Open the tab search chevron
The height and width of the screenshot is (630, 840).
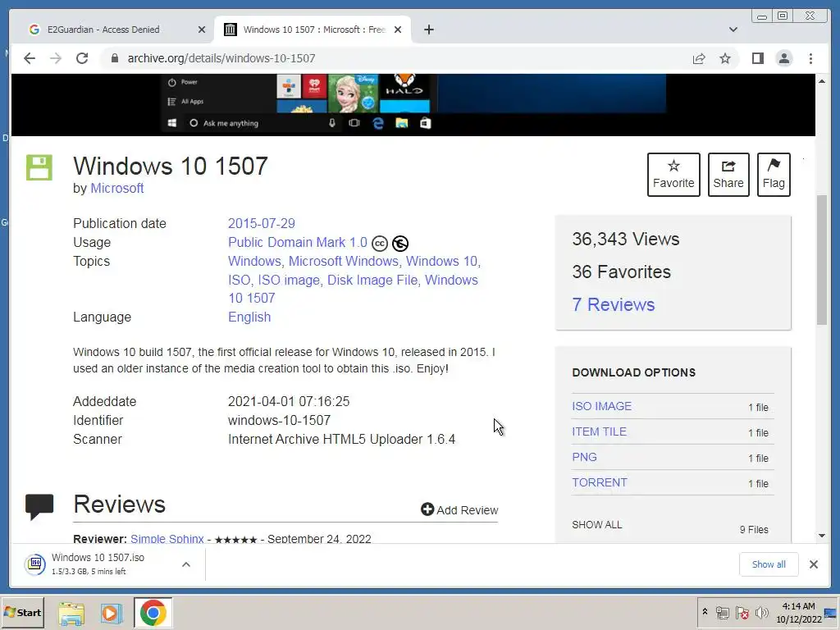(x=733, y=30)
